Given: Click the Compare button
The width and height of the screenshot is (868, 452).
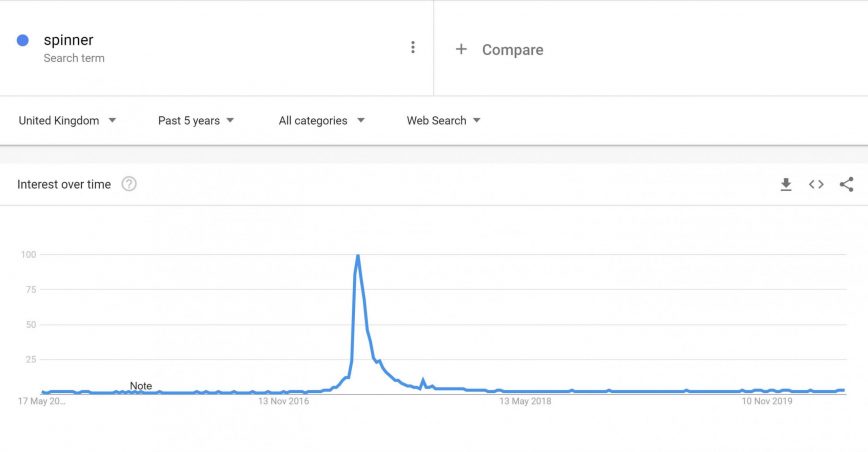Looking at the screenshot, I should tap(512, 50).
